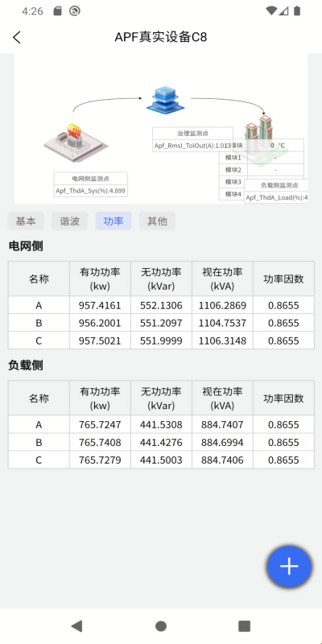Tap the Android recent apps square
Image resolution: width=322 pixels, height=644 pixels.
[x=245, y=626]
